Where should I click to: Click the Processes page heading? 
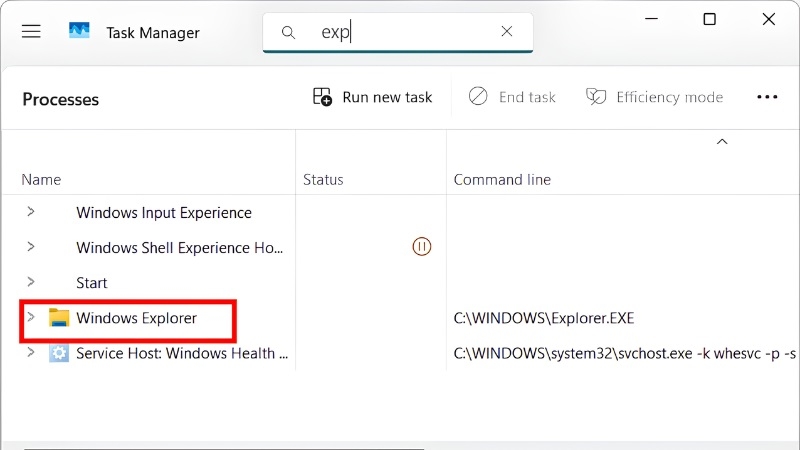pos(61,99)
